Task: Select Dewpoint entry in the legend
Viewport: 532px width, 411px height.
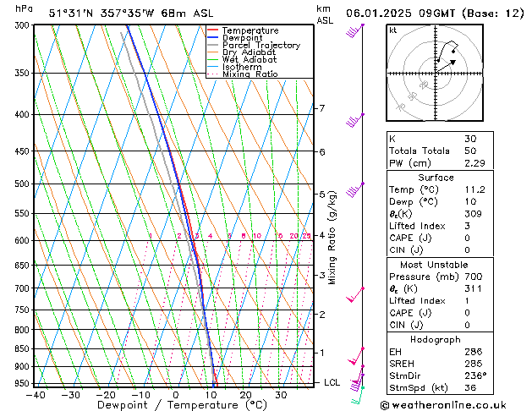Action: point(244,38)
